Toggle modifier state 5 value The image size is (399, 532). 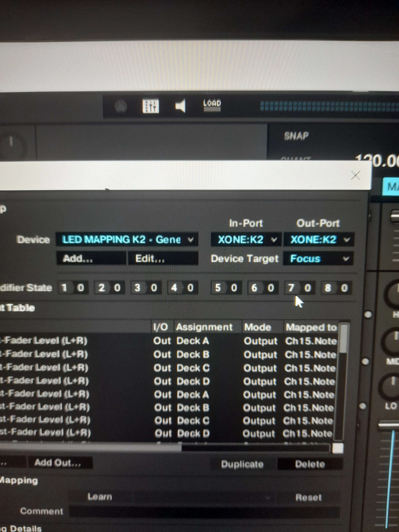tap(234, 288)
